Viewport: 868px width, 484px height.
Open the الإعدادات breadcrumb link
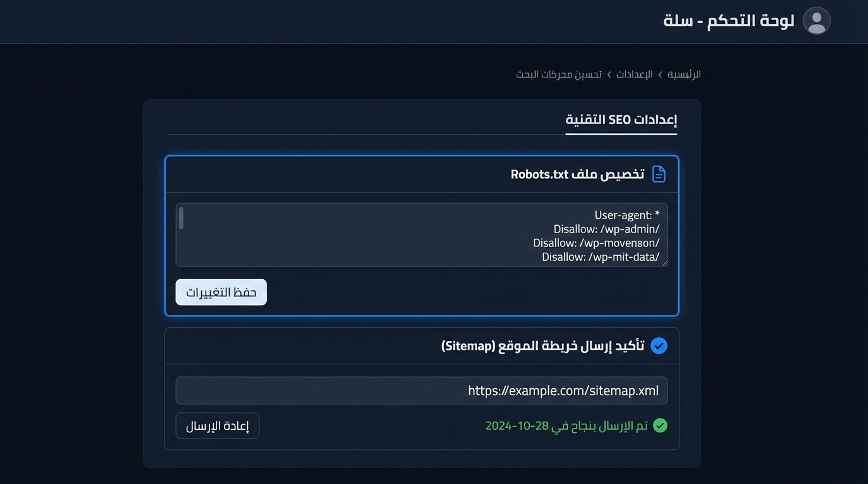tap(635, 74)
